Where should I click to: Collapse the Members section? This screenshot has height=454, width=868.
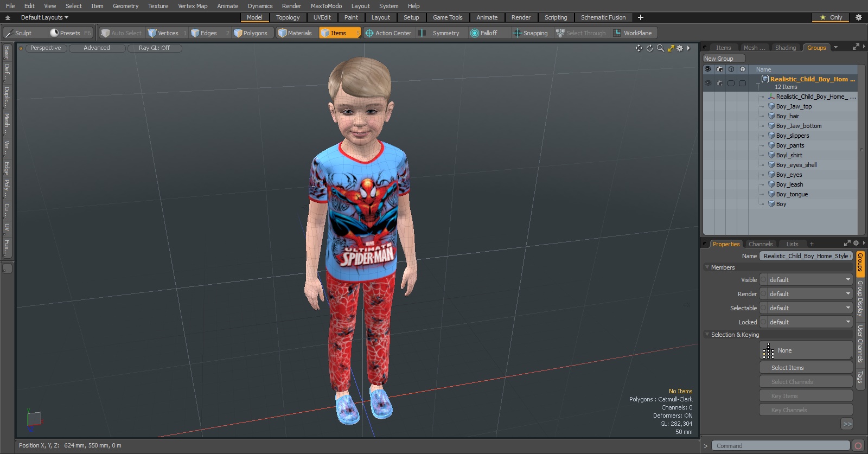pos(707,267)
